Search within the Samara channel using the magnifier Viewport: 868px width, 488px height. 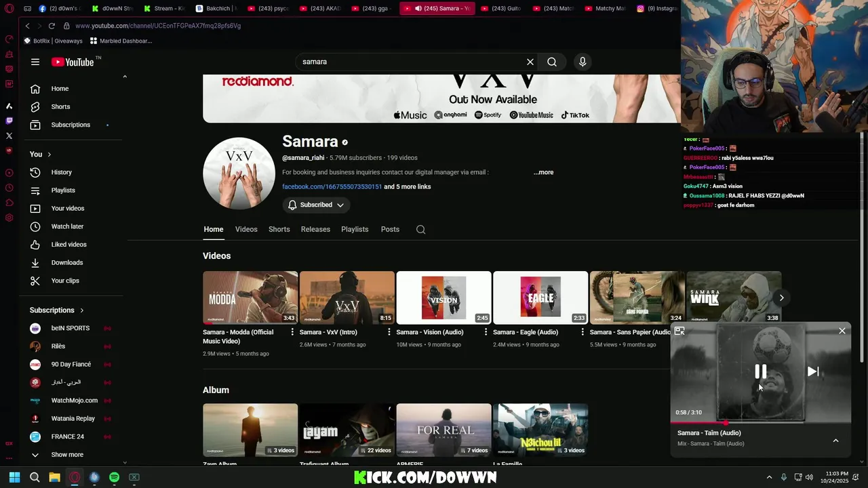(420, 229)
